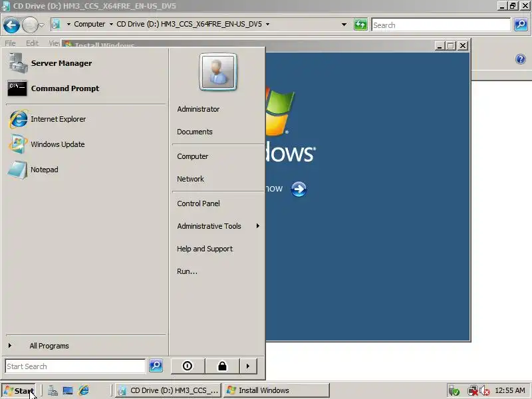The width and height of the screenshot is (532, 399).
Task: Click the muted volume tray icon
Action: (x=485, y=391)
